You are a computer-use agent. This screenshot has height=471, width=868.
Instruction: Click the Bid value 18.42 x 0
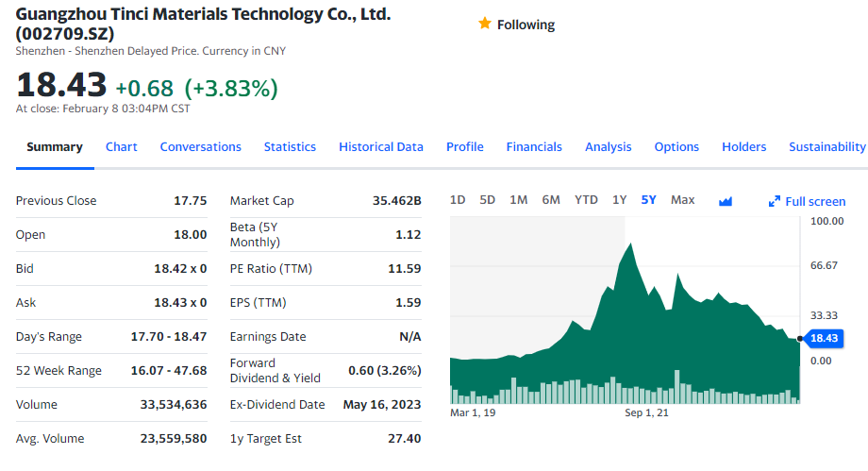tap(180, 269)
